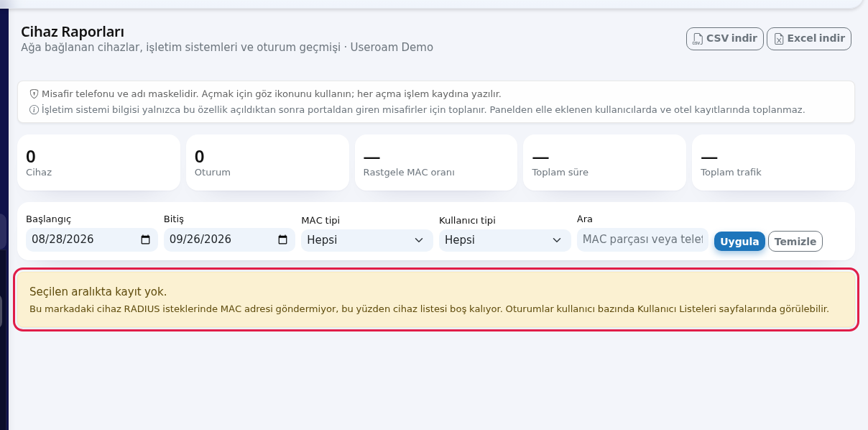Expand the Kullanıcı tipi dropdown
868x430 pixels.
click(x=504, y=240)
